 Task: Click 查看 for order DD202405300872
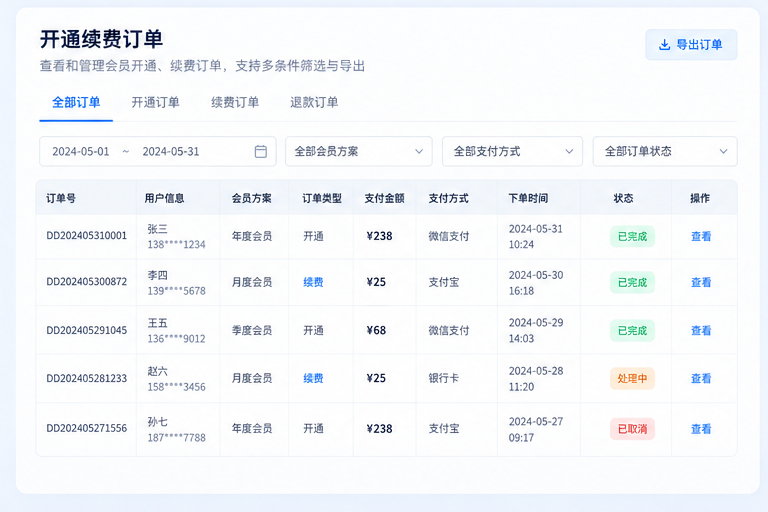(701, 282)
